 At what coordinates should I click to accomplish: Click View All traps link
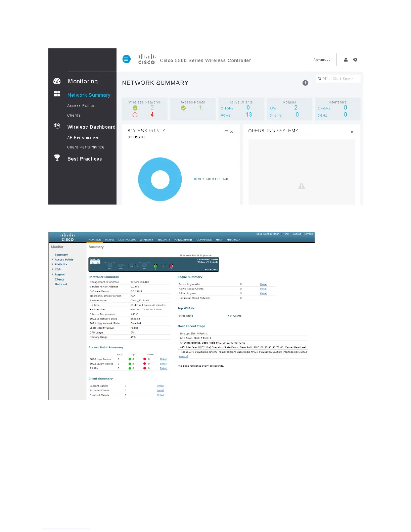tap(184, 357)
